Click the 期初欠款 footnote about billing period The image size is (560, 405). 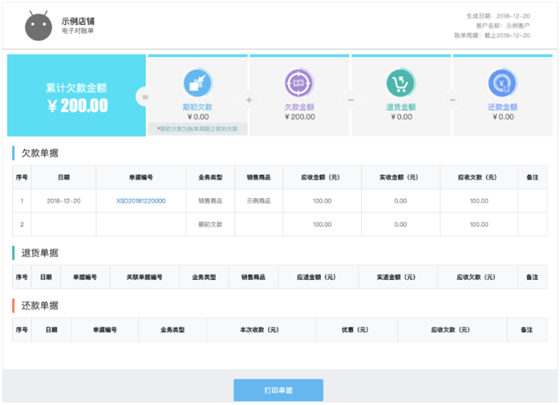click(x=198, y=129)
